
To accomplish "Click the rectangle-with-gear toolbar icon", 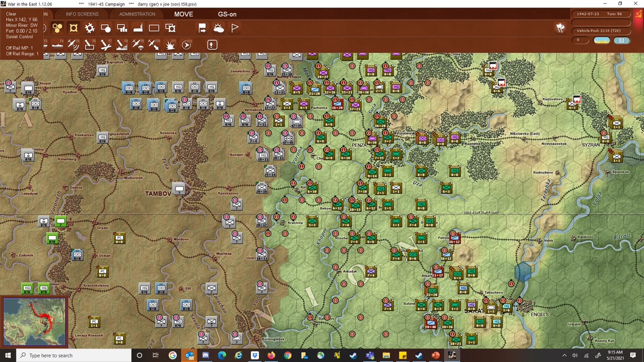I will pos(171,28).
